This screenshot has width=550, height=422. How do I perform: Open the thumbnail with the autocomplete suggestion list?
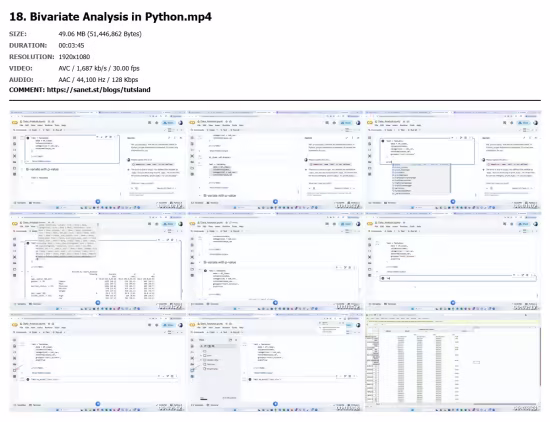453,160
